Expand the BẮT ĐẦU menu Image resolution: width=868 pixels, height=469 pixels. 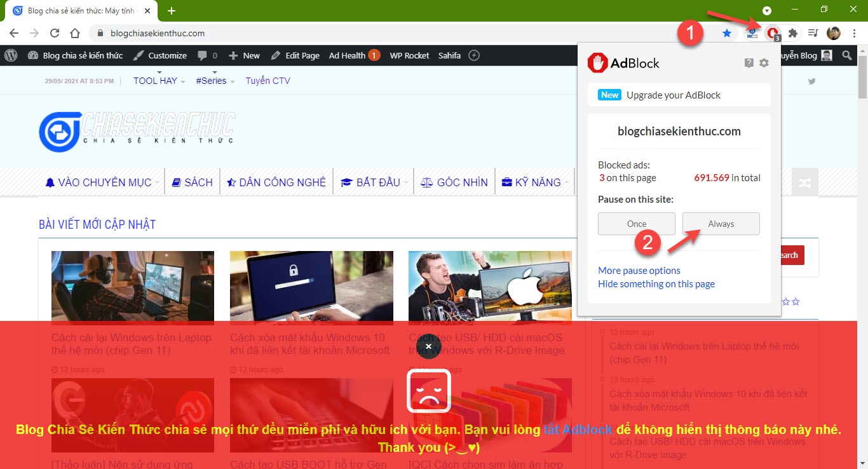click(374, 182)
